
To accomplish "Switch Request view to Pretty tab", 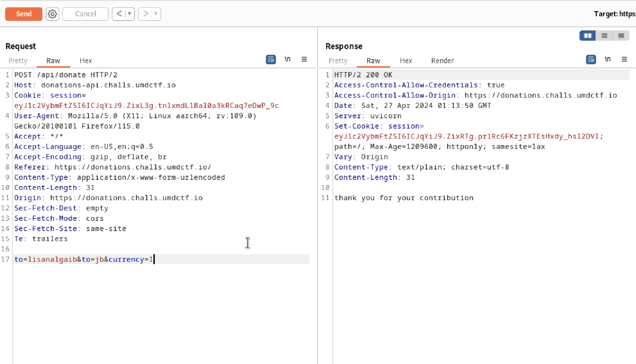I will pos(18,60).
